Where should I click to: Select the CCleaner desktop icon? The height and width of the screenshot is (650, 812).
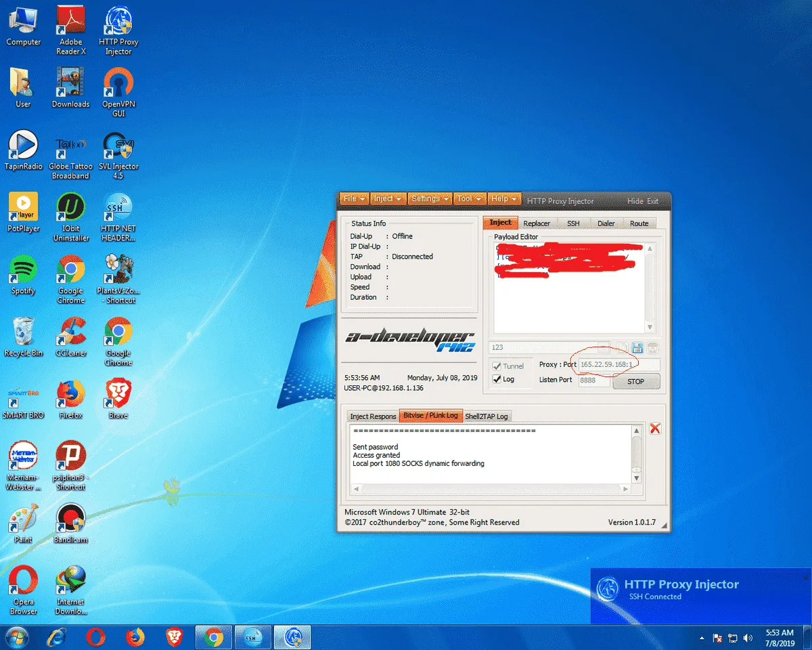(71, 338)
